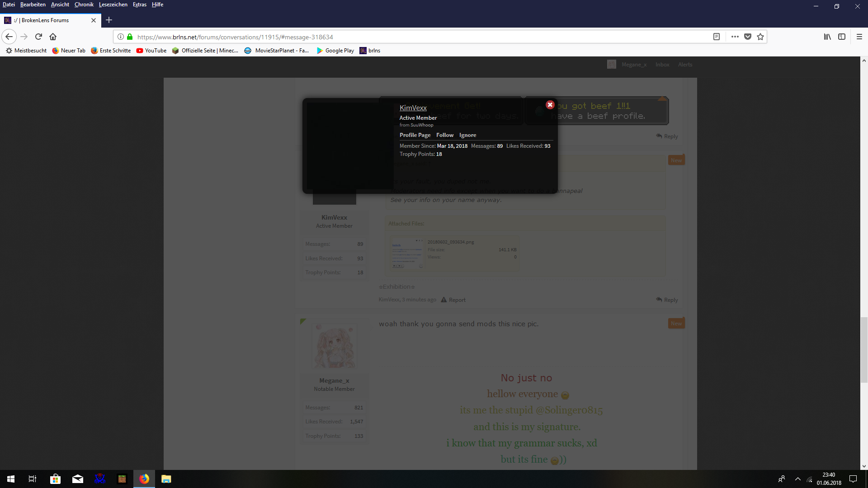Open Extras menu
This screenshot has width=868, height=488.
[140, 5]
